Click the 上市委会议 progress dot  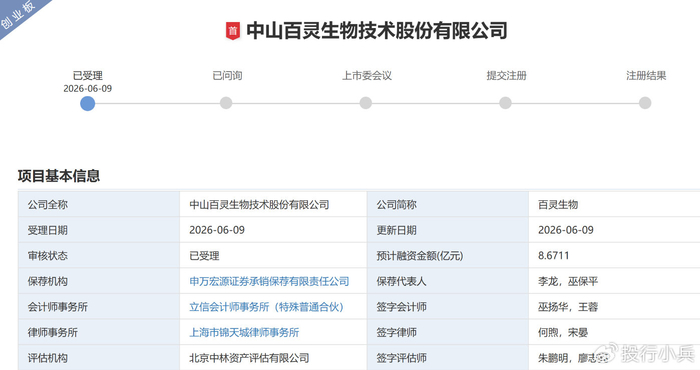(366, 103)
